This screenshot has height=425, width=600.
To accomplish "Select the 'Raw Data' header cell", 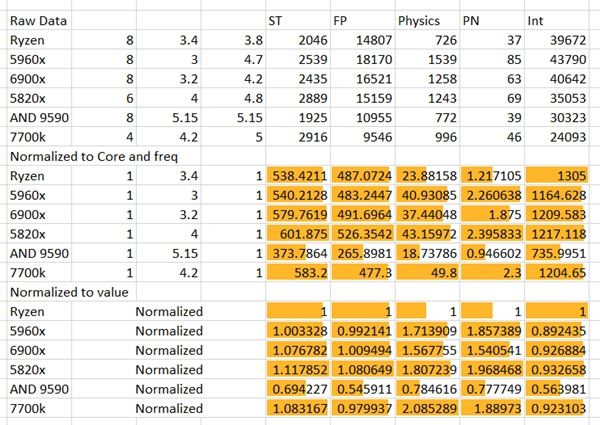I will (39, 21).
